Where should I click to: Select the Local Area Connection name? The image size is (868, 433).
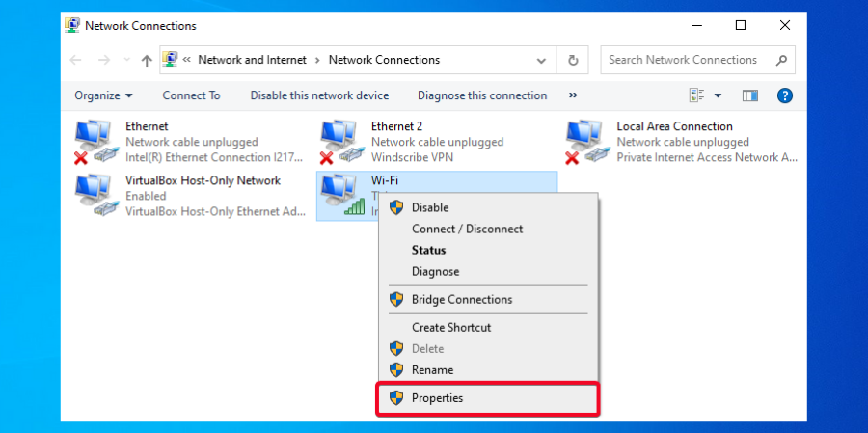[x=674, y=126]
